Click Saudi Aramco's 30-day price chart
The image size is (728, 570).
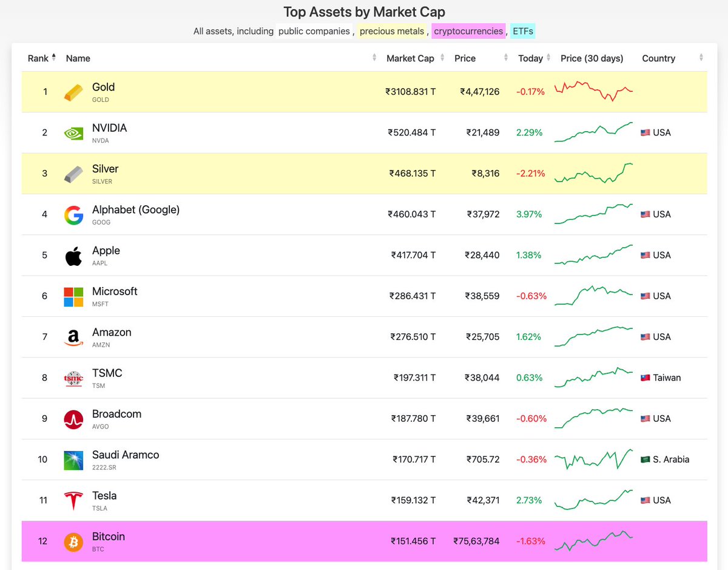click(593, 459)
